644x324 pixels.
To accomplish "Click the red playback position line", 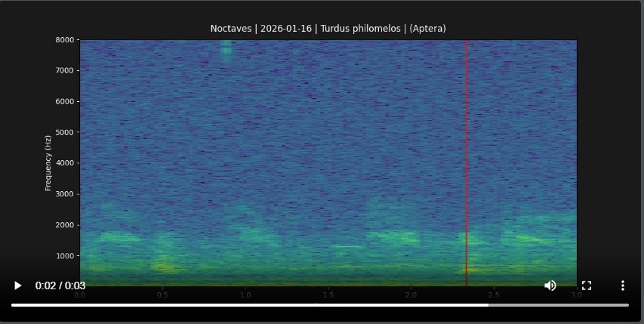I will [466, 162].
